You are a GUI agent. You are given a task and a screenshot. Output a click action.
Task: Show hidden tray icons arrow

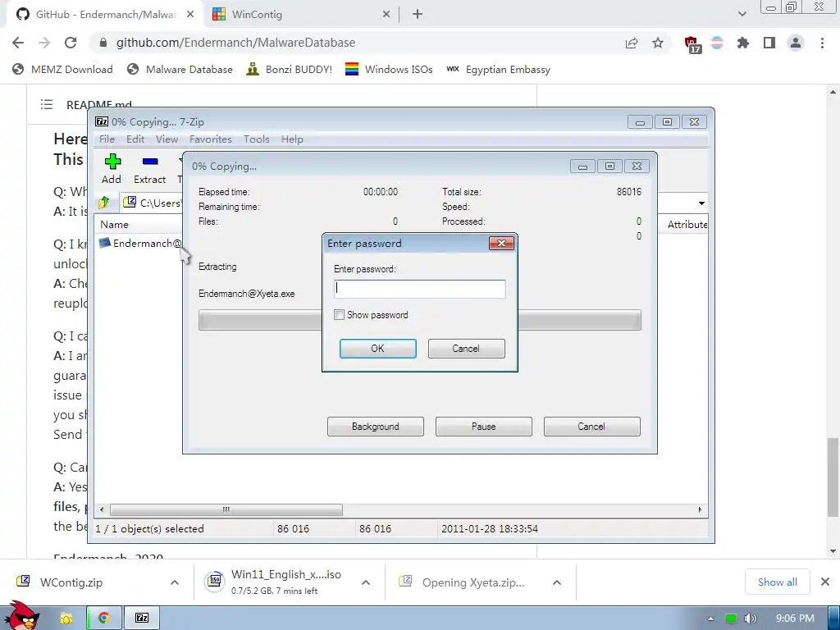710,619
